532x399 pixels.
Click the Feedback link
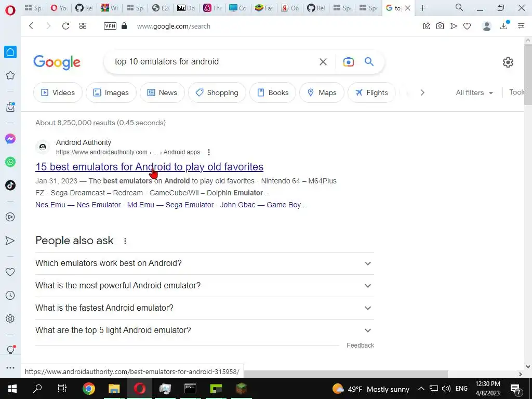pos(361,345)
